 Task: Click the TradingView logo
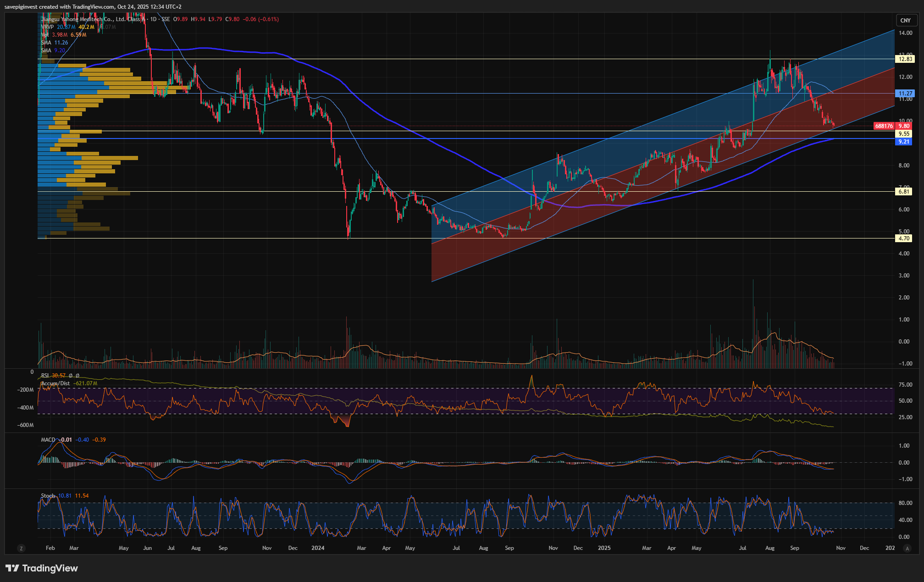[42, 568]
